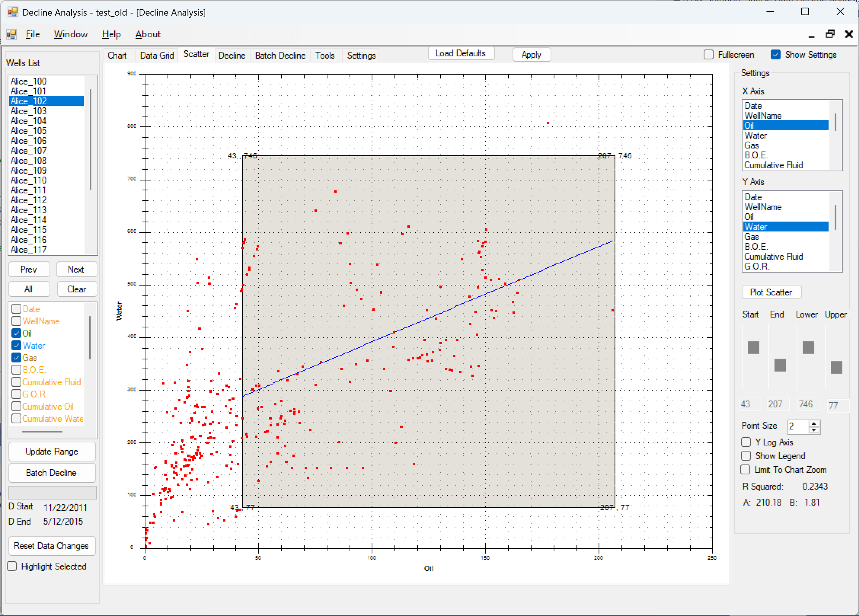
Task: Click the Plot Scatter button
Action: (x=771, y=292)
